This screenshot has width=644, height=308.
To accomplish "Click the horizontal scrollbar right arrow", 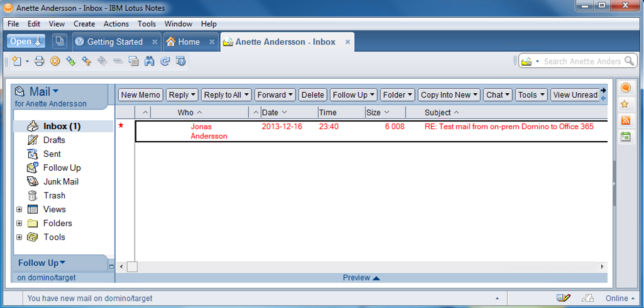I will pyautogui.click(x=602, y=266).
